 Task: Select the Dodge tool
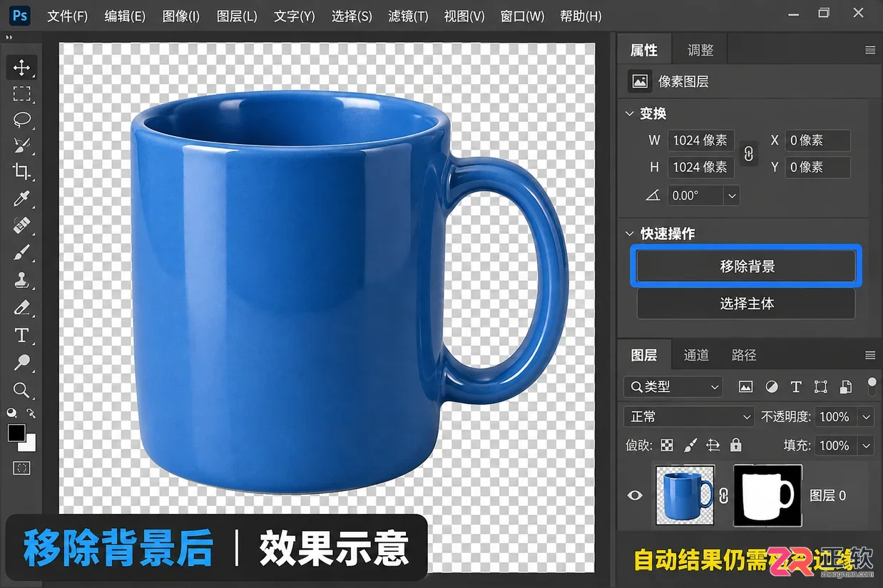coord(21,362)
